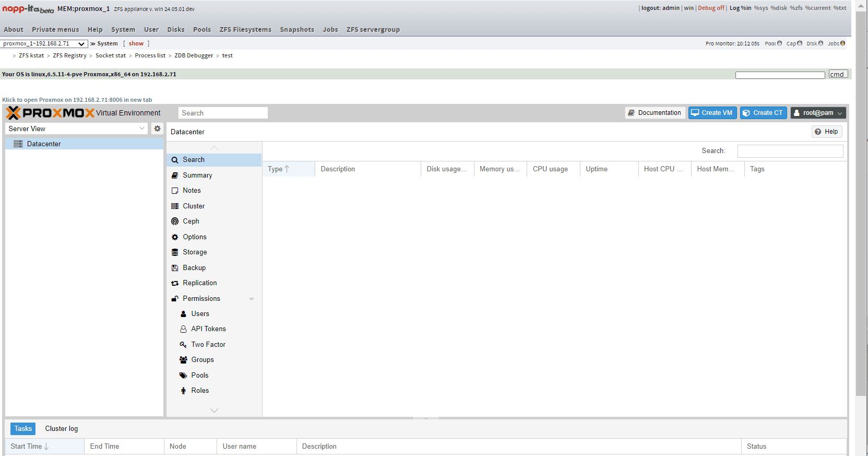
Task: Click the Roles figure icon
Action: tap(183, 391)
